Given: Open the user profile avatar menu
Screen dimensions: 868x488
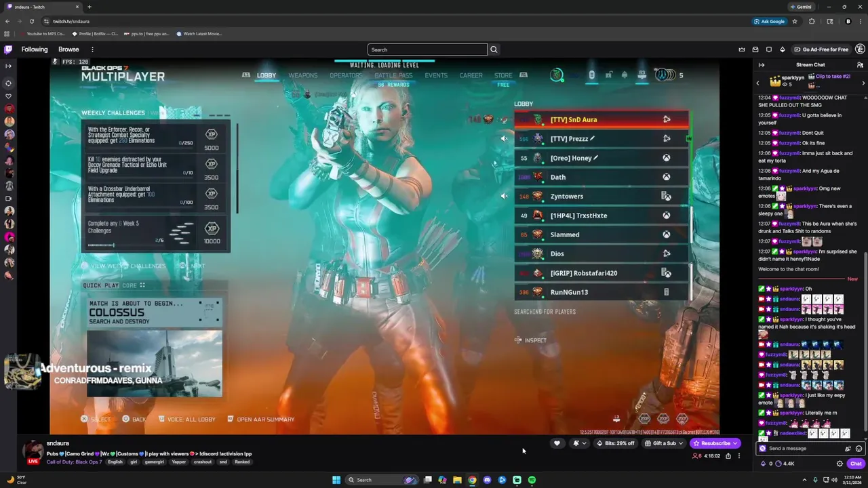Looking at the screenshot, I should [x=860, y=49].
